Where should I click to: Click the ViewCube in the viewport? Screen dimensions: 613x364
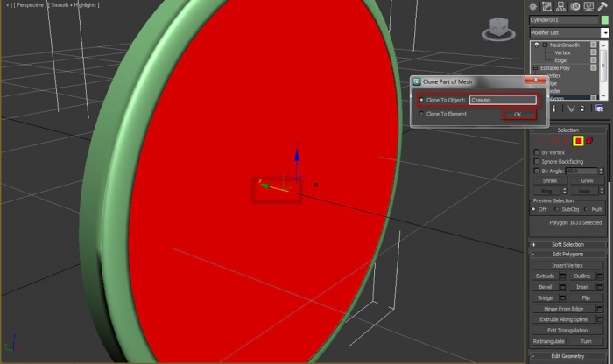click(498, 29)
